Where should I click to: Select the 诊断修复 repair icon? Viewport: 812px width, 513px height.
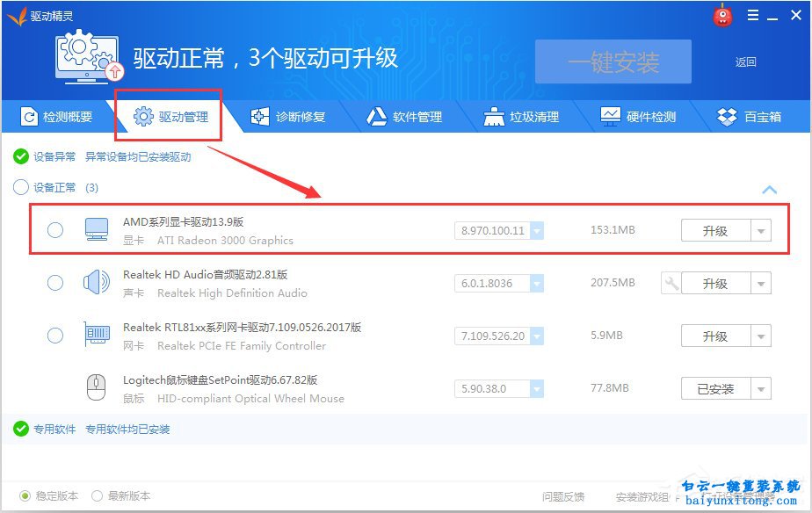259,116
